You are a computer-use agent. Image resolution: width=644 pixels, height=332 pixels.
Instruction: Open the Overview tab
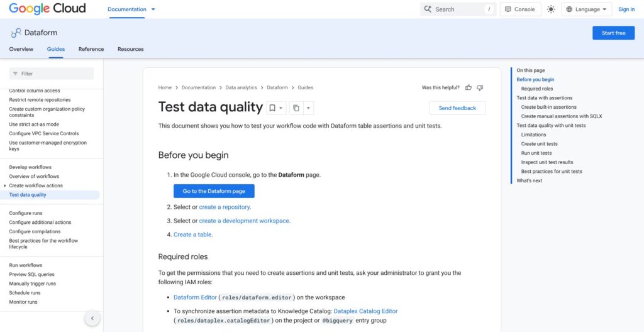21,49
